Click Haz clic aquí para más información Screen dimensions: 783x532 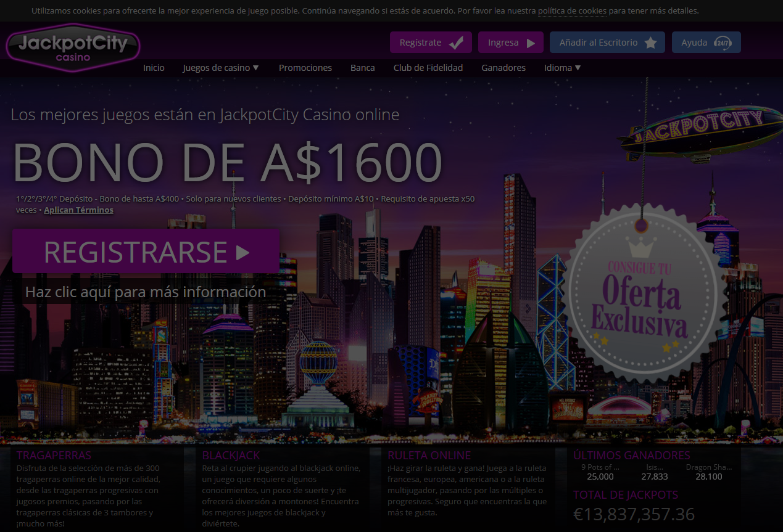click(x=144, y=292)
